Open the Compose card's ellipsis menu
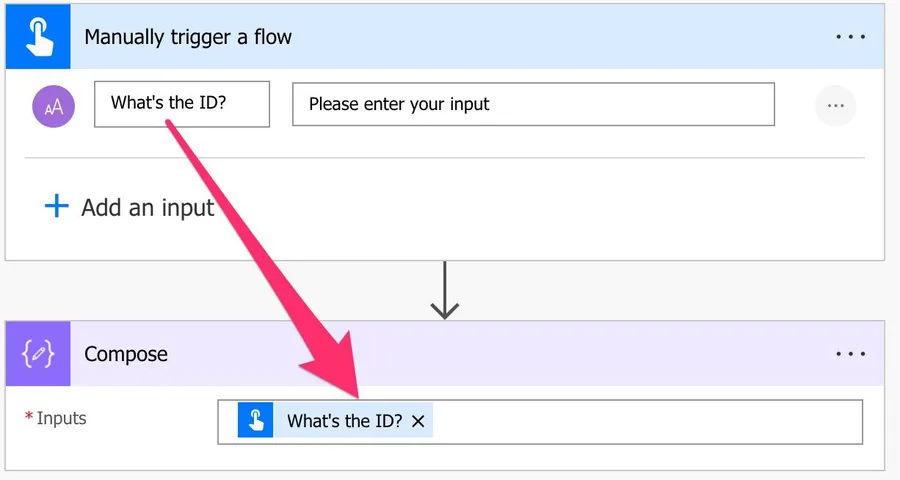 pos(850,354)
